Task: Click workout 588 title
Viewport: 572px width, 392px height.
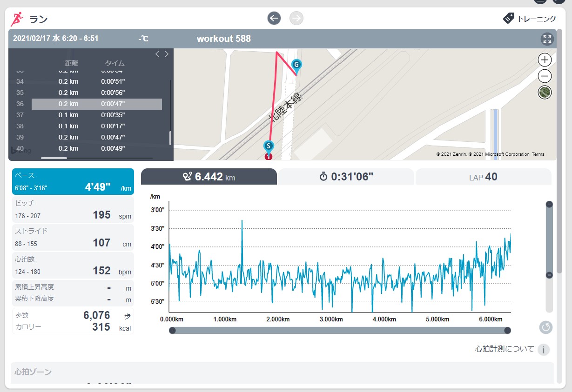Action: tap(224, 39)
